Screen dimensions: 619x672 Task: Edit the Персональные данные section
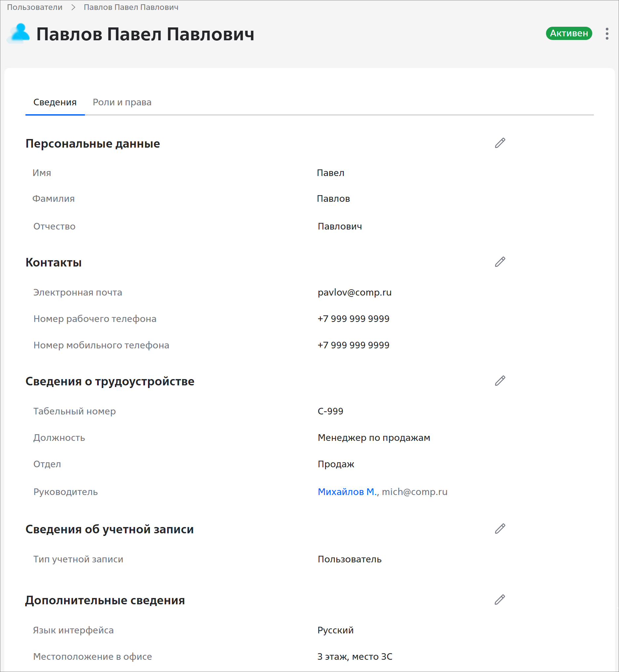(x=500, y=143)
